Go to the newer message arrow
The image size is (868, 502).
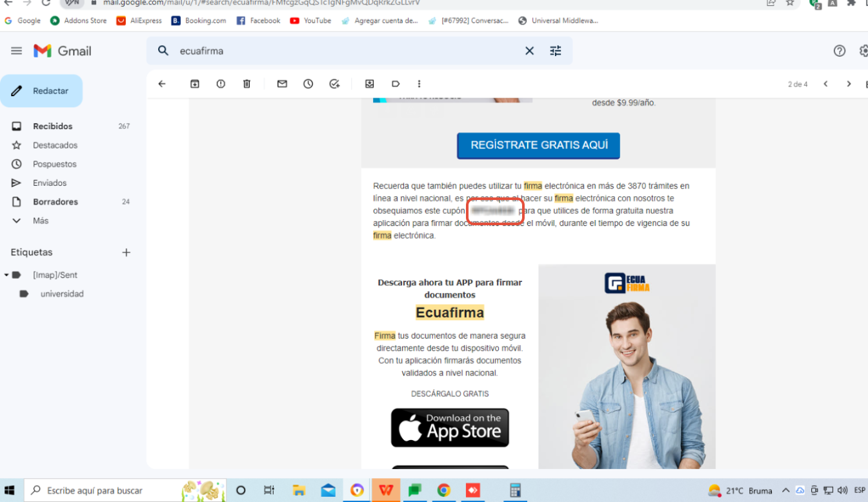coord(825,84)
